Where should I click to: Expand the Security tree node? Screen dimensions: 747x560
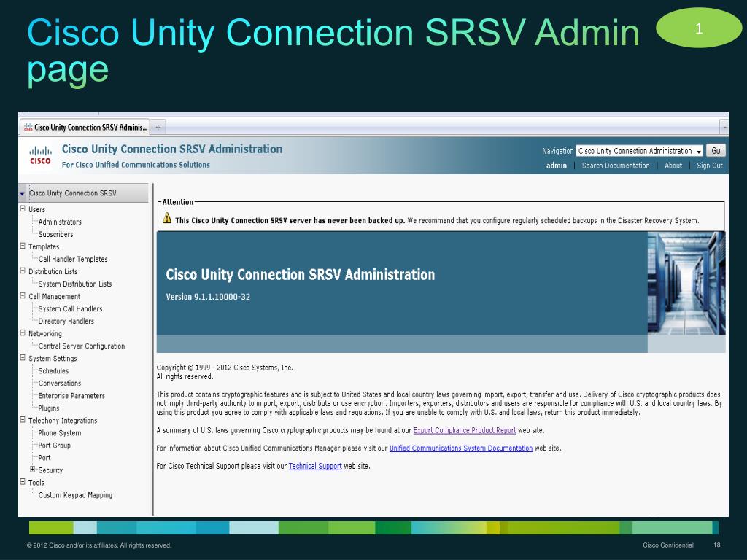(x=32, y=469)
